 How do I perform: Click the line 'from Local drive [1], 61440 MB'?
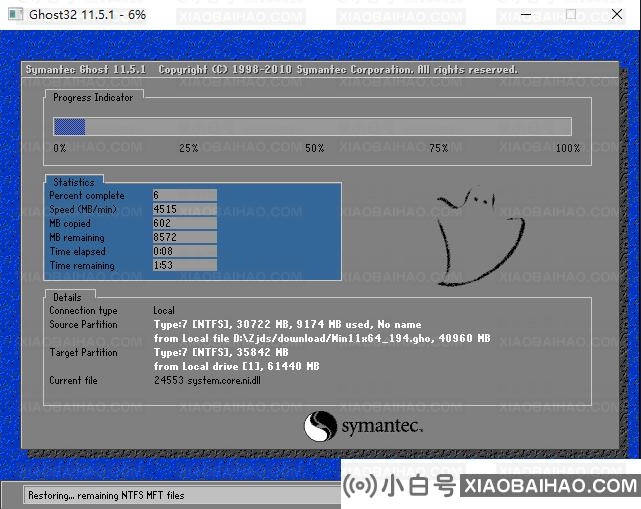237,366
